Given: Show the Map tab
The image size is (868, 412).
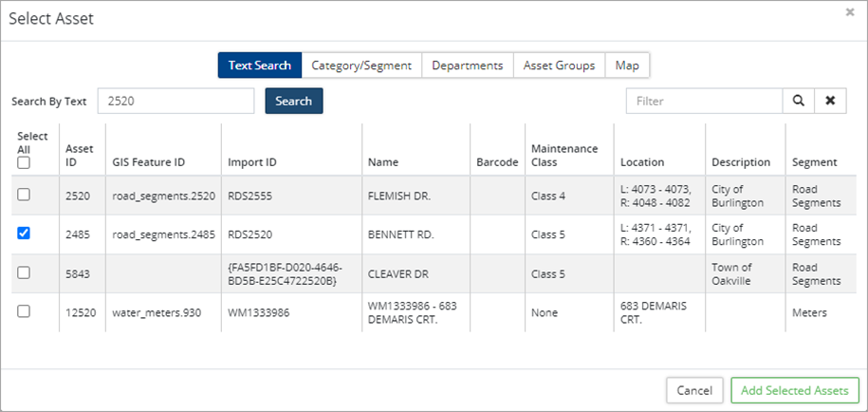Looking at the screenshot, I should coord(627,66).
